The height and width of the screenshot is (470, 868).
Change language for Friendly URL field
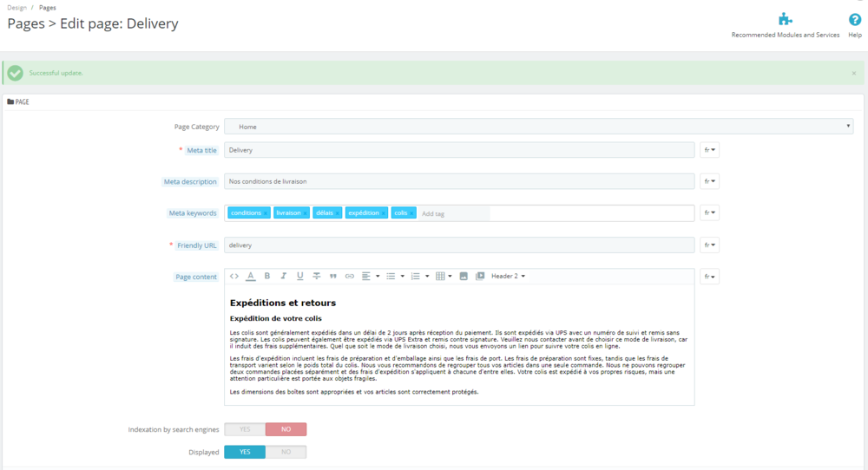pyautogui.click(x=709, y=245)
